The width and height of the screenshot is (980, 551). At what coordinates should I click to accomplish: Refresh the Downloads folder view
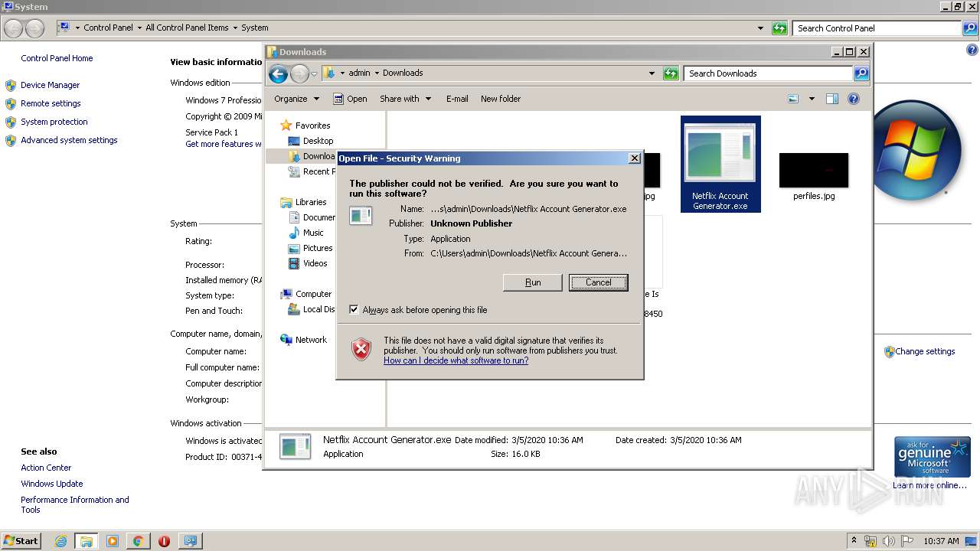tap(671, 73)
